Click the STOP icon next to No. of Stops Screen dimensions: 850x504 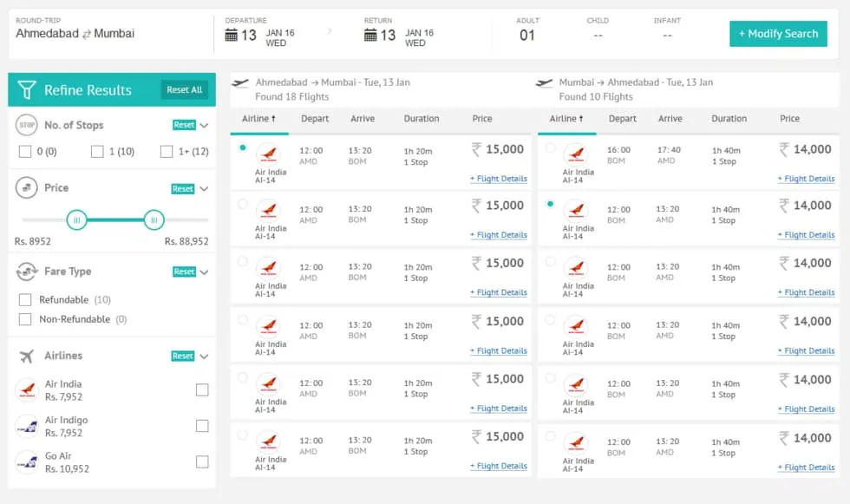click(27, 125)
